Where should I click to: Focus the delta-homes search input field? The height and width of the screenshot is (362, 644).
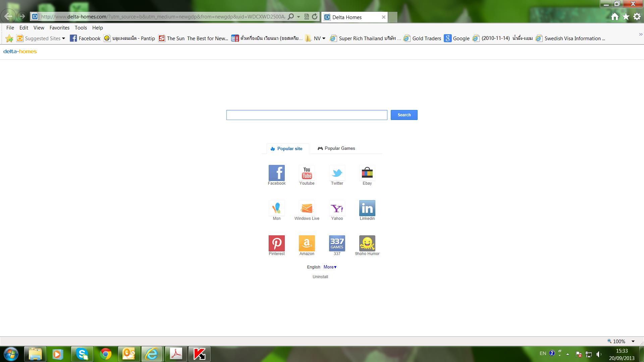[307, 115]
